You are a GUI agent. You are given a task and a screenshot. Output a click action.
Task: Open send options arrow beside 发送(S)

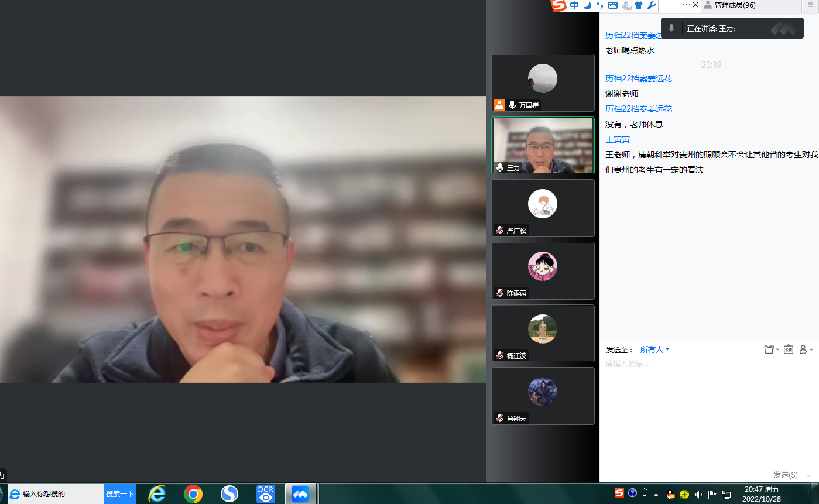pos(810,475)
